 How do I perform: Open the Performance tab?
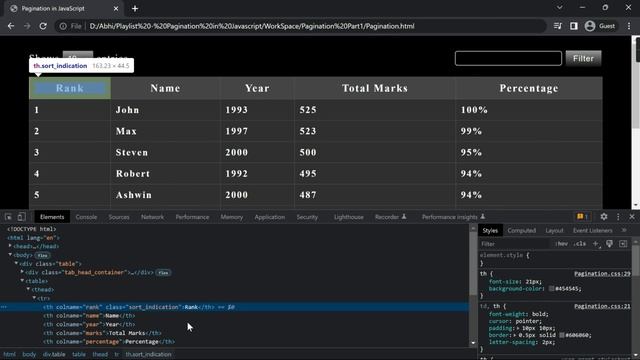(192, 217)
